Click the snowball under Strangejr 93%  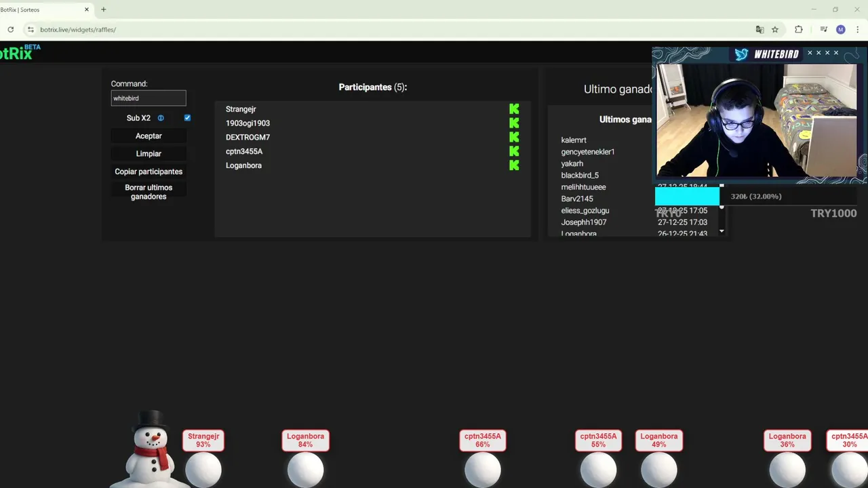point(203,470)
